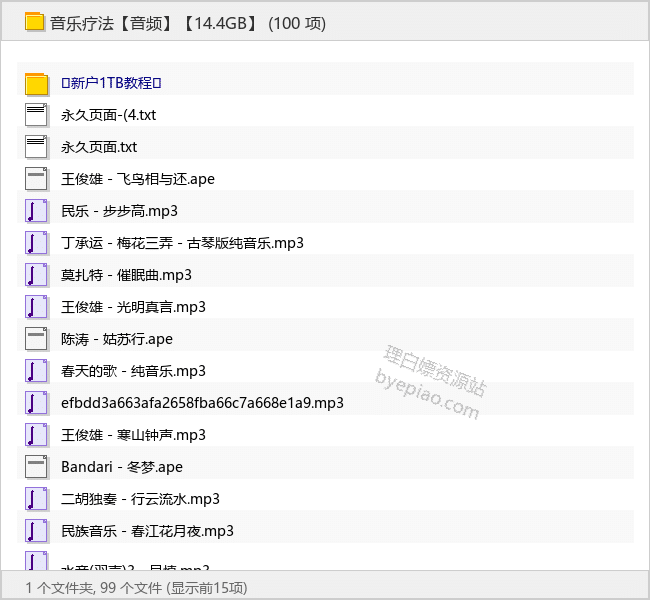Viewport: 650px width, 600px height.
Task: Select 陈涛 - 姑苏行.ape
Action: pos(117,339)
